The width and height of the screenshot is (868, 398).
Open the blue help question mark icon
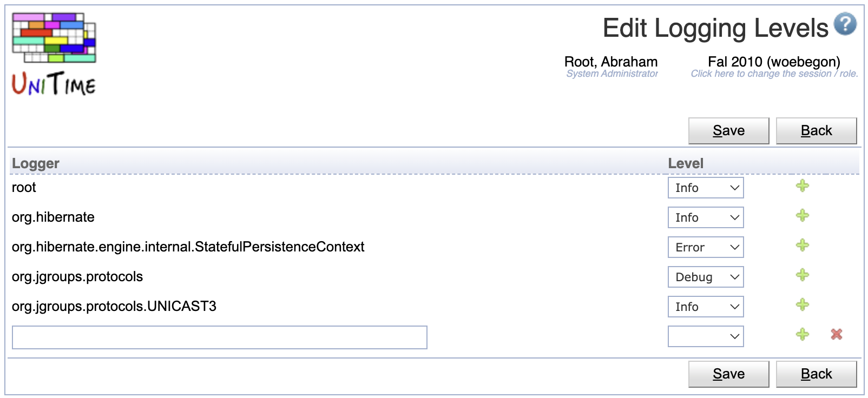point(845,24)
